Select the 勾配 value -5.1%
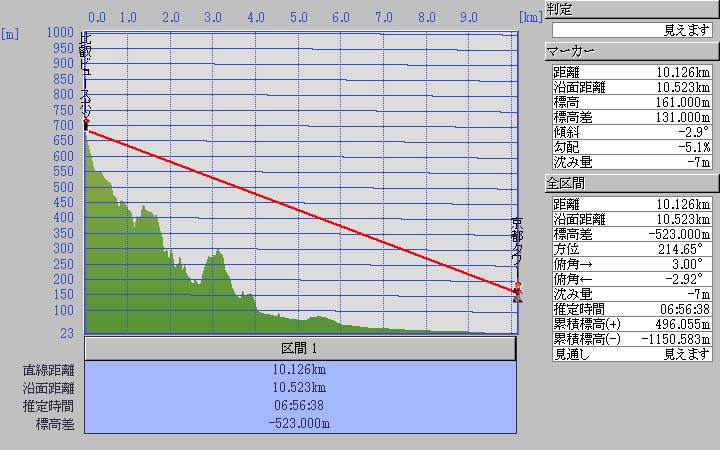720x450 pixels. [693, 147]
